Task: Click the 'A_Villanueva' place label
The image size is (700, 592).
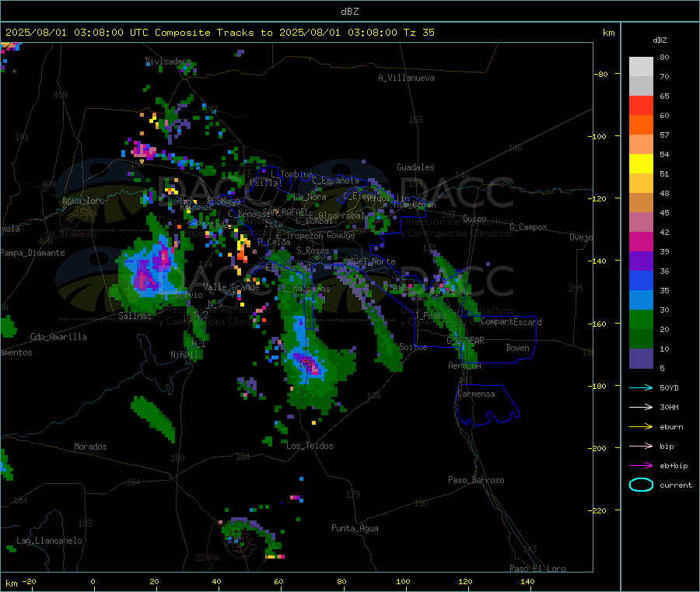Action: tap(406, 78)
